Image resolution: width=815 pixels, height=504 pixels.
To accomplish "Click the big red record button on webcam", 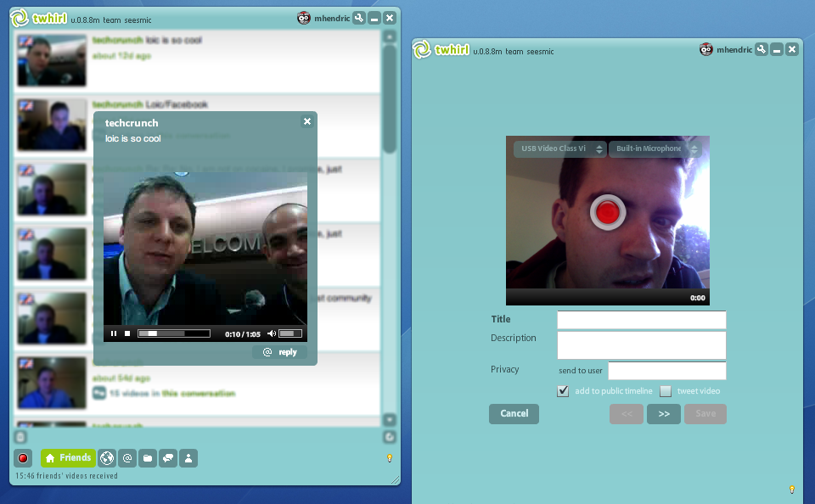I will [x=608, y=212].
